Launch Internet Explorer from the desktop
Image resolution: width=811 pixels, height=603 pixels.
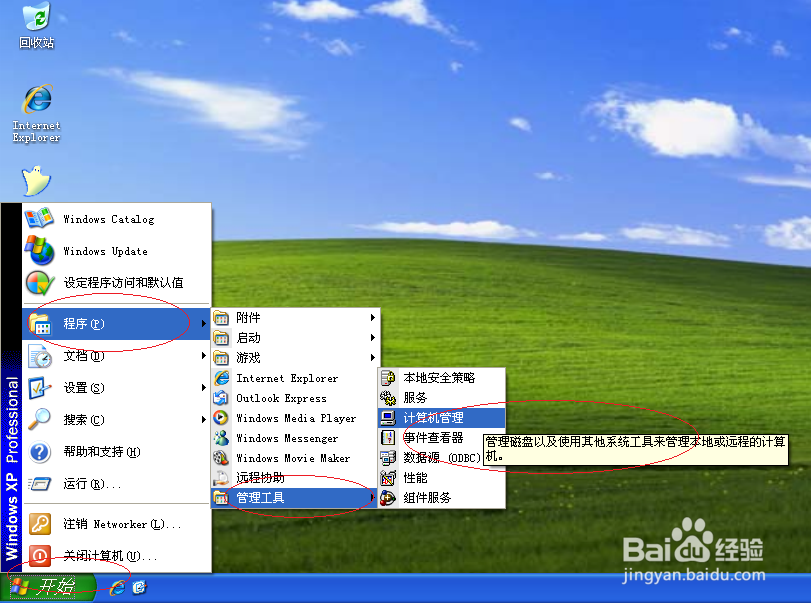pos(36,105)
